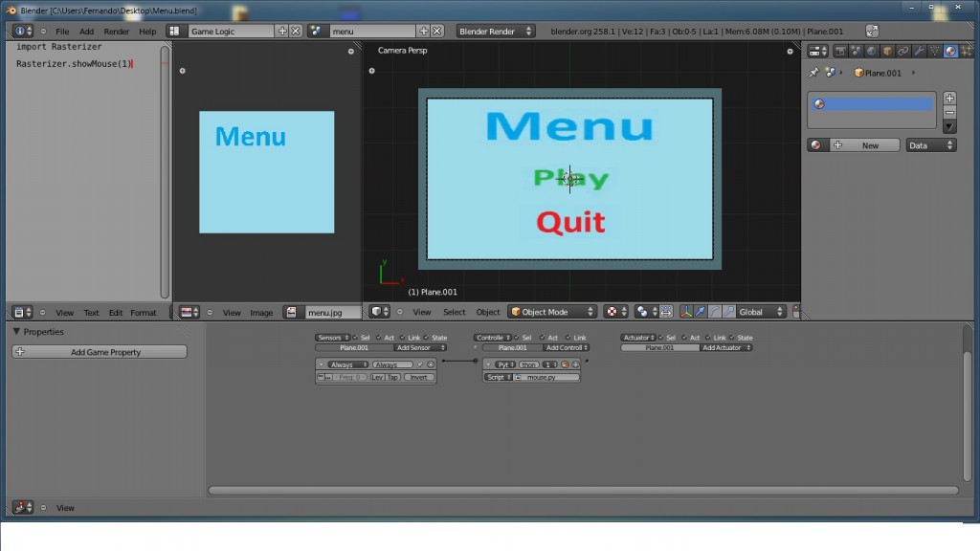Enable the Tap option on the Always sensor
980x551 pixels.
[393, 377]
